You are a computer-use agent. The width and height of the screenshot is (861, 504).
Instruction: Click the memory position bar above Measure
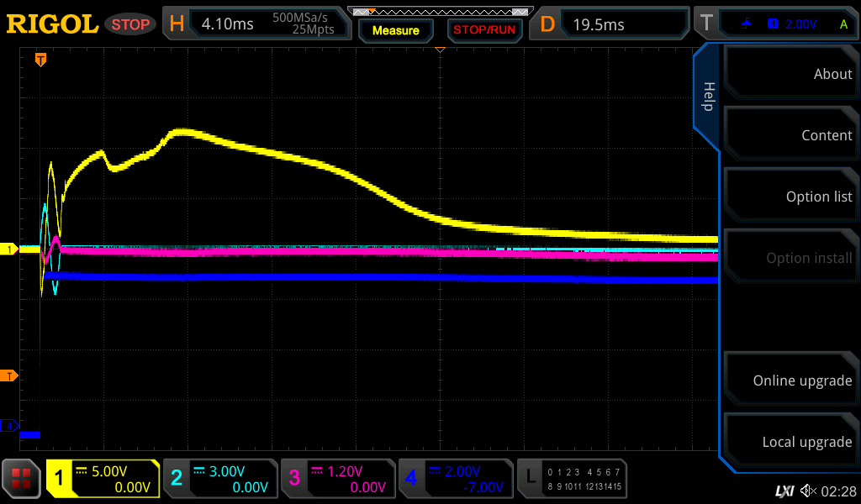tap(439, 12)
